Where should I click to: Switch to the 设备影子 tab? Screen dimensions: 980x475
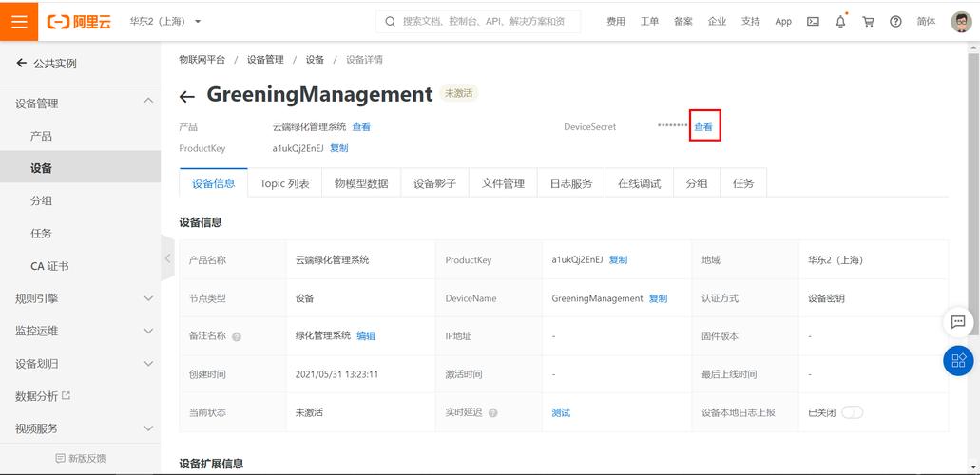point(435,183)
